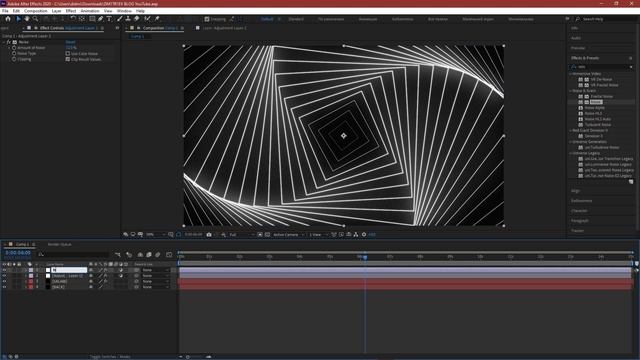Collapse the Universe Legacy category
The height and width of the screenshot is (360, 640).
click(x=571, y=153)
